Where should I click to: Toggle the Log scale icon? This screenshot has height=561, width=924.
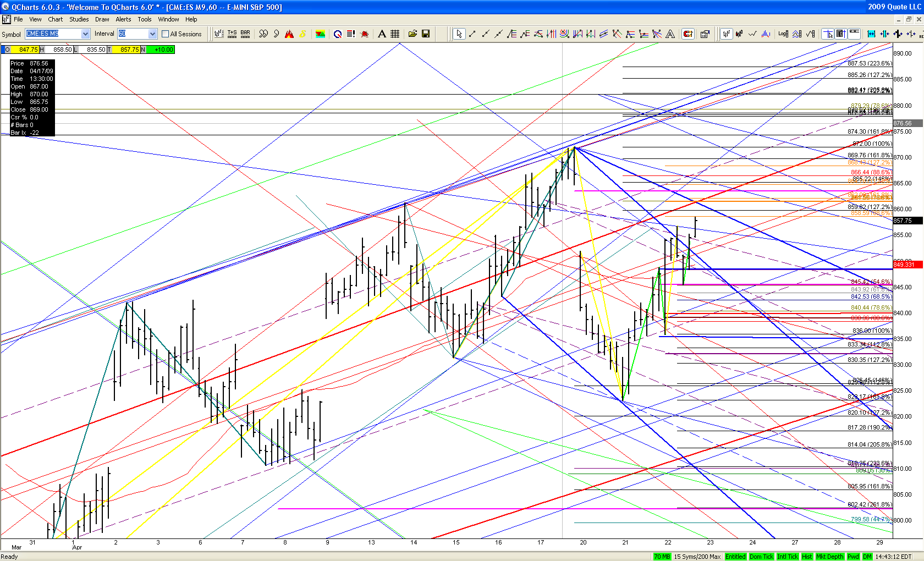coord(783,34)
